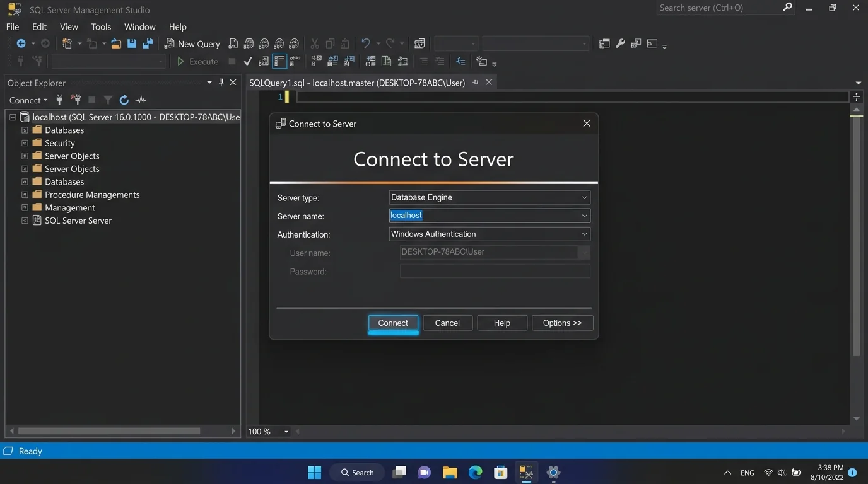The width and height of the screenshot is (868, 484).
Task: Click the Parse checkmark icon
Action: point(248,61)
